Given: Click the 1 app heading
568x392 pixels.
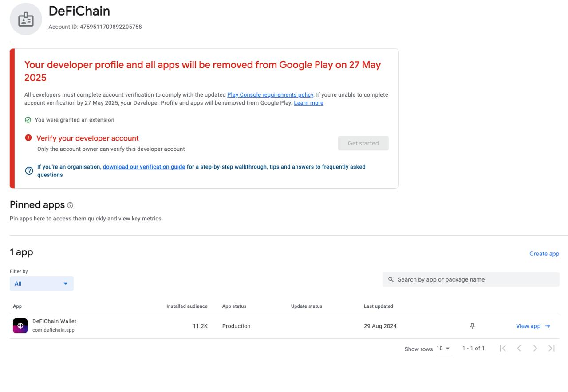Looking at the screenshot, I should 21,252.
